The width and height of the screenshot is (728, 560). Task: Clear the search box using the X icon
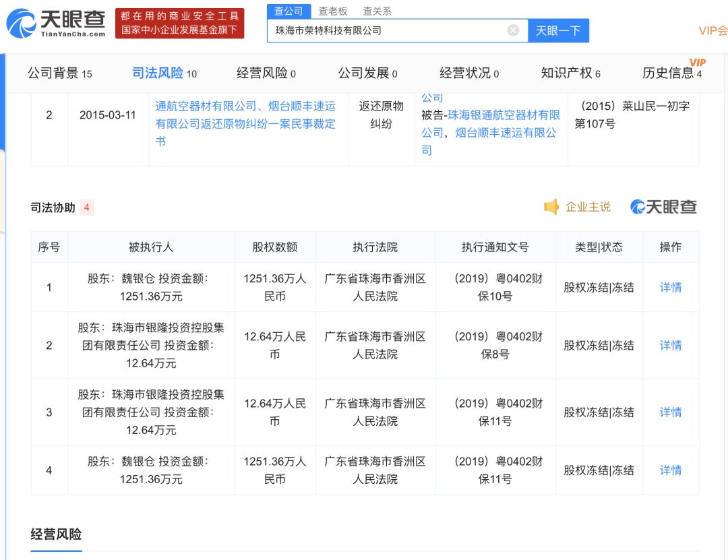pyautogui.click(x=513, y=30)
